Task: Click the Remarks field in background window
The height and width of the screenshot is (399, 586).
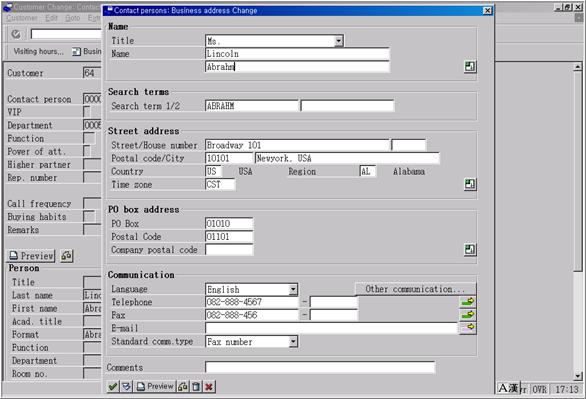Action: [92, 229]
